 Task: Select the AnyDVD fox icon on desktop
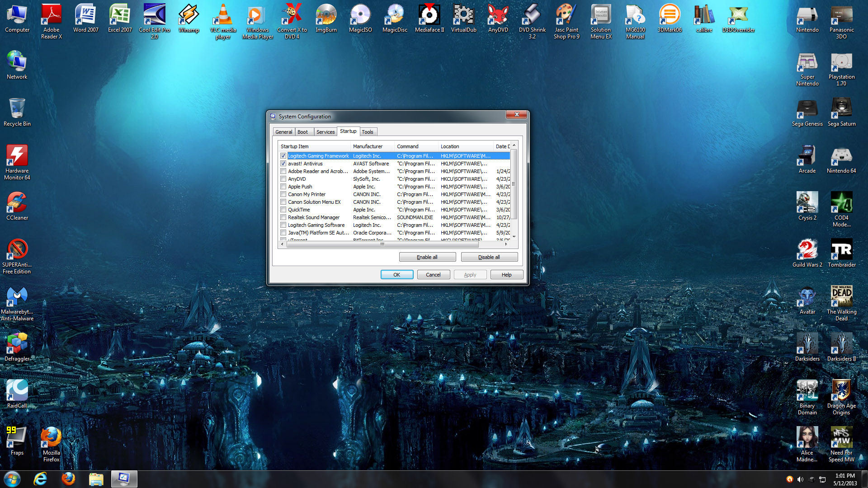498,18
